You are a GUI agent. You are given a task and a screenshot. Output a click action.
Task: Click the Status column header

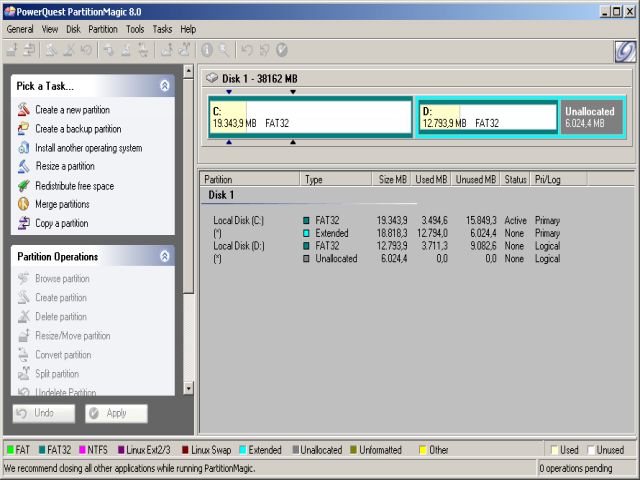point(515,179)
